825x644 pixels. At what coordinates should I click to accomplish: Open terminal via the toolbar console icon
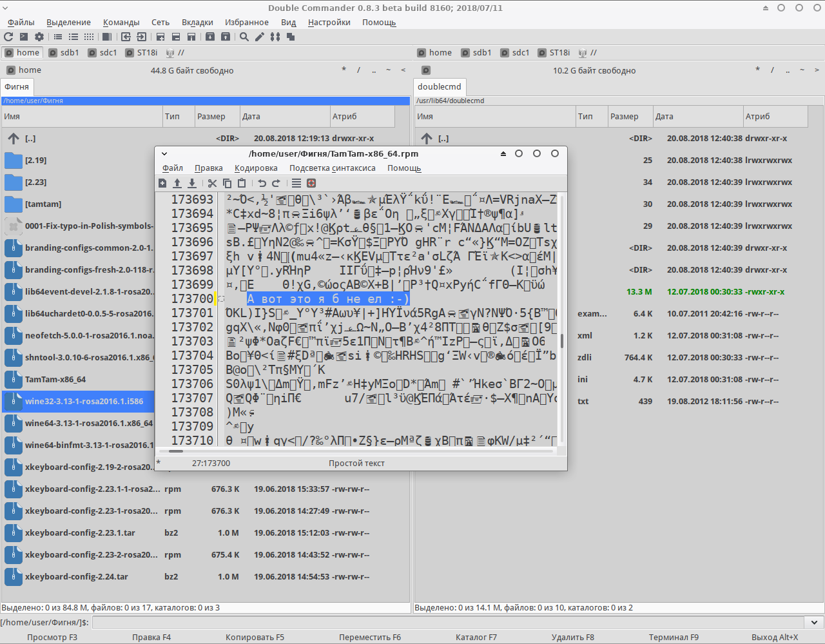[x=24, y=37]
